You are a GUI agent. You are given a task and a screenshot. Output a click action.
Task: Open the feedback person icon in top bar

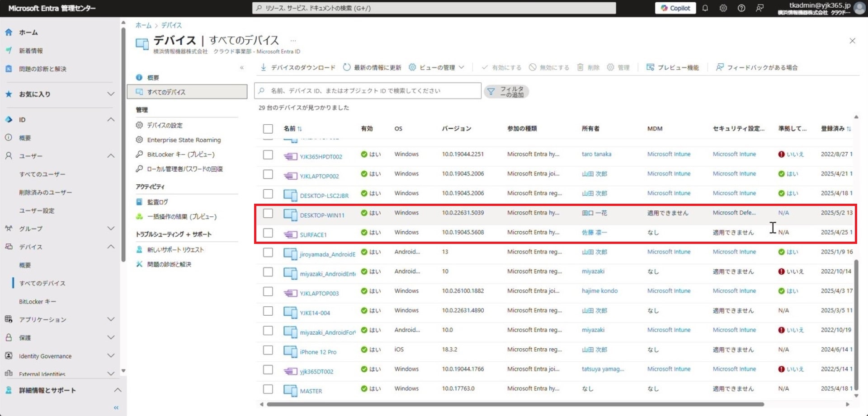[760, 8]
